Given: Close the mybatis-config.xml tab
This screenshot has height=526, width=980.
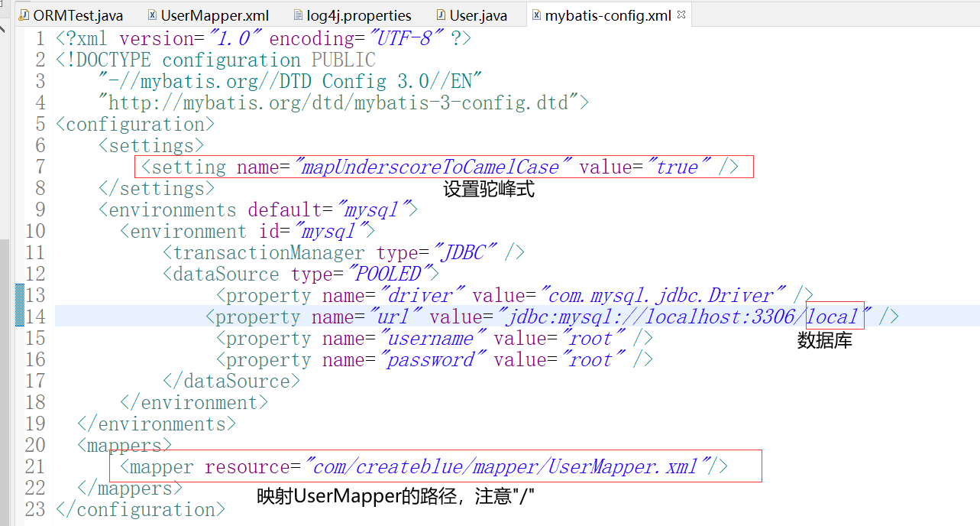Looking at the screenshot, I should (x=681, y=15).
